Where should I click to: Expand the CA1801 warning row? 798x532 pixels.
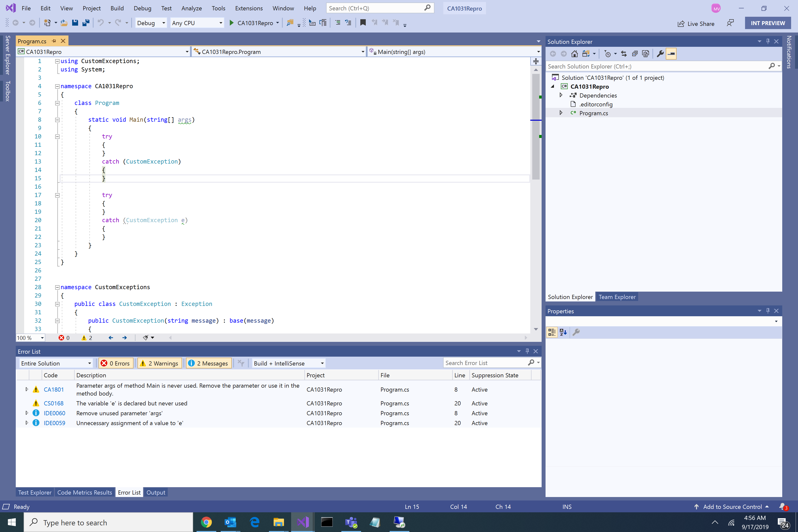point(27,389)
